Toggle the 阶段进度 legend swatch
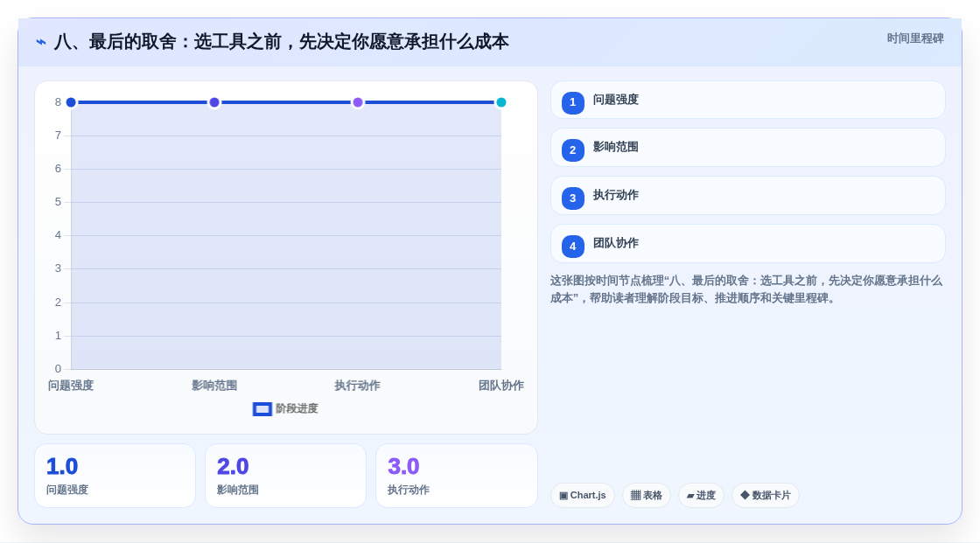This screenshot has height=543, width=980. click(262, 409)
